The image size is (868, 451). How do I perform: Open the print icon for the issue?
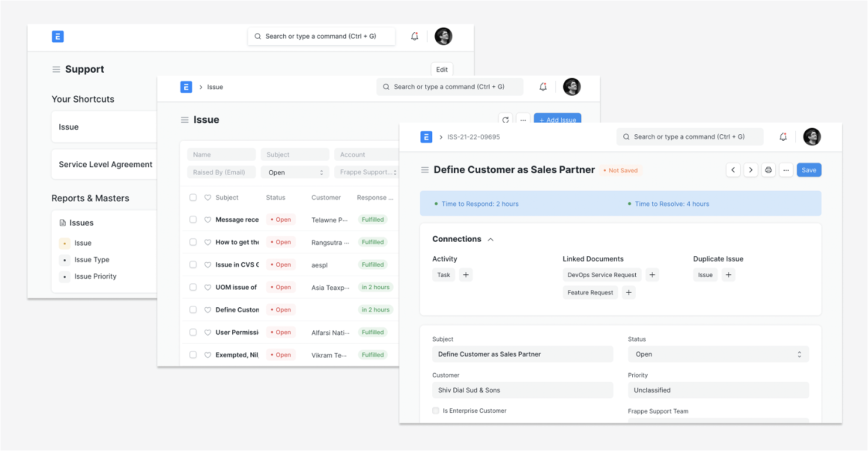point(768,169)
